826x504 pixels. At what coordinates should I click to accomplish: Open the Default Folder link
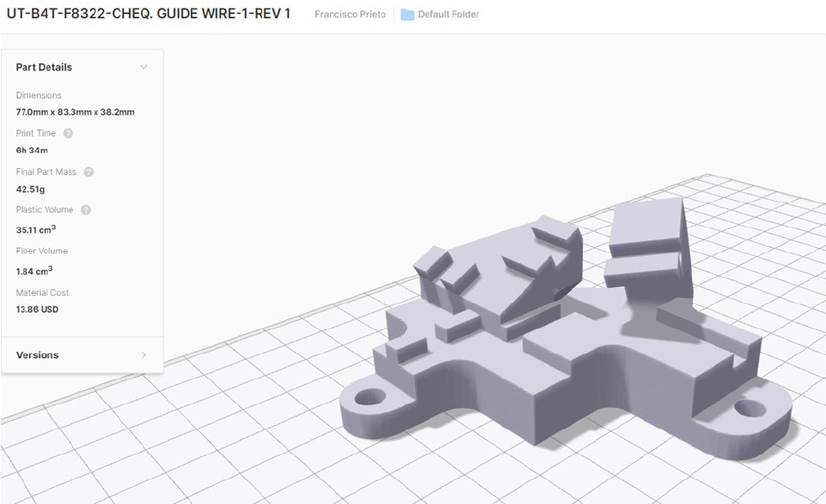[x=448, y=15]
